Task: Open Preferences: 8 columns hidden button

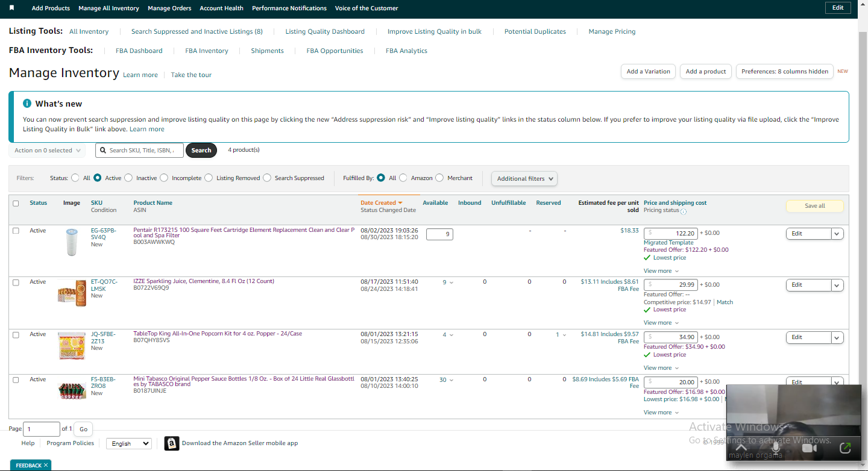Action: tap(785, 72)
